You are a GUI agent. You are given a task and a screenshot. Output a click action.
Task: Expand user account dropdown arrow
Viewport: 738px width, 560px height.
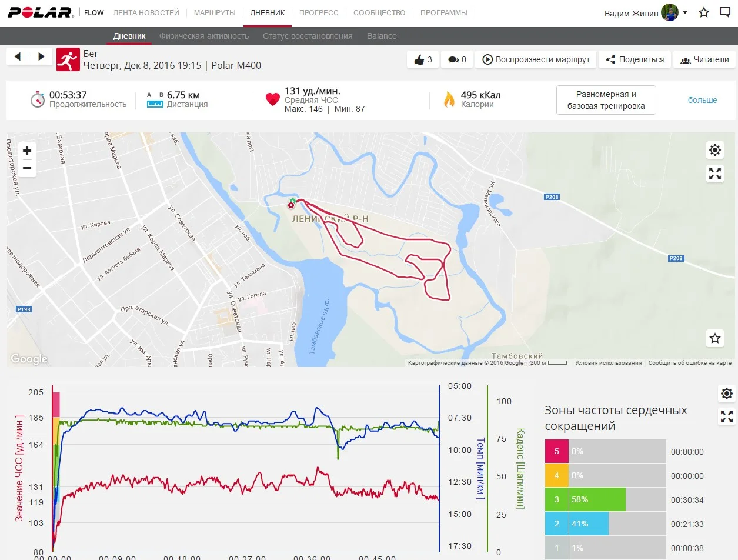pyautogui.click(x=685, y=12)
